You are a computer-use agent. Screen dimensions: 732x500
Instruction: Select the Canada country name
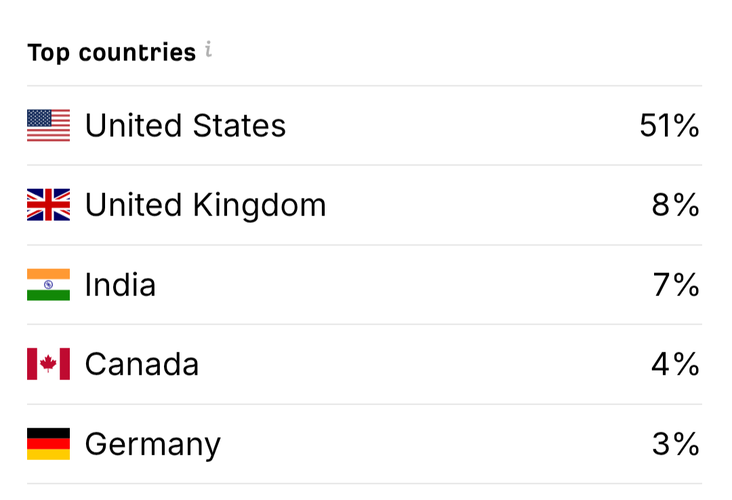point(142,364)
